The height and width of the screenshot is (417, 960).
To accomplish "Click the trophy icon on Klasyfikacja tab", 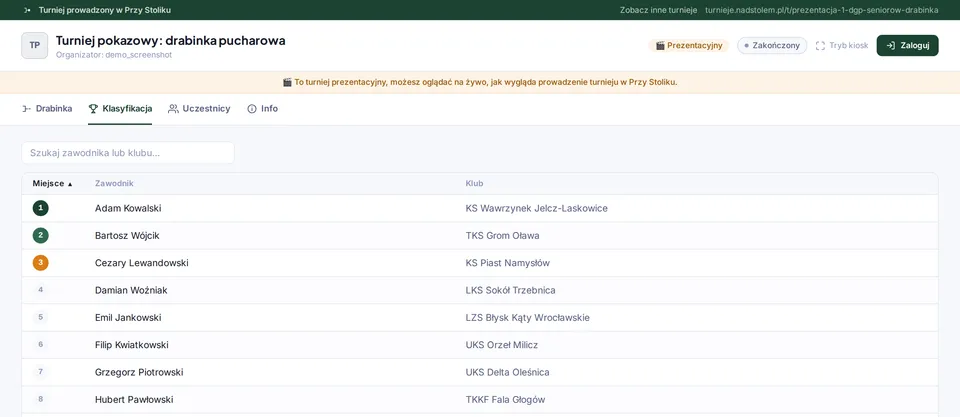I will [93, 108].
